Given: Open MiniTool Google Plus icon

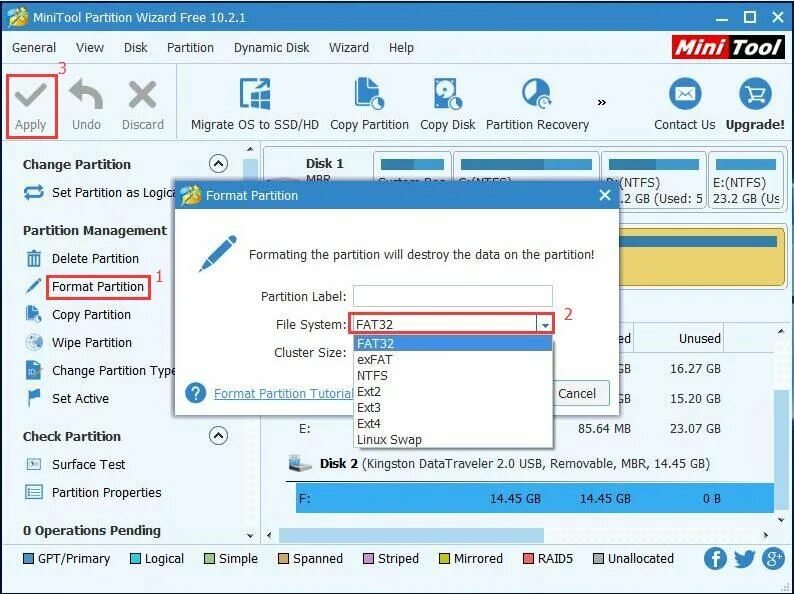Looking at the screenshot, I should pyautogui.click(x=773, y=559).
